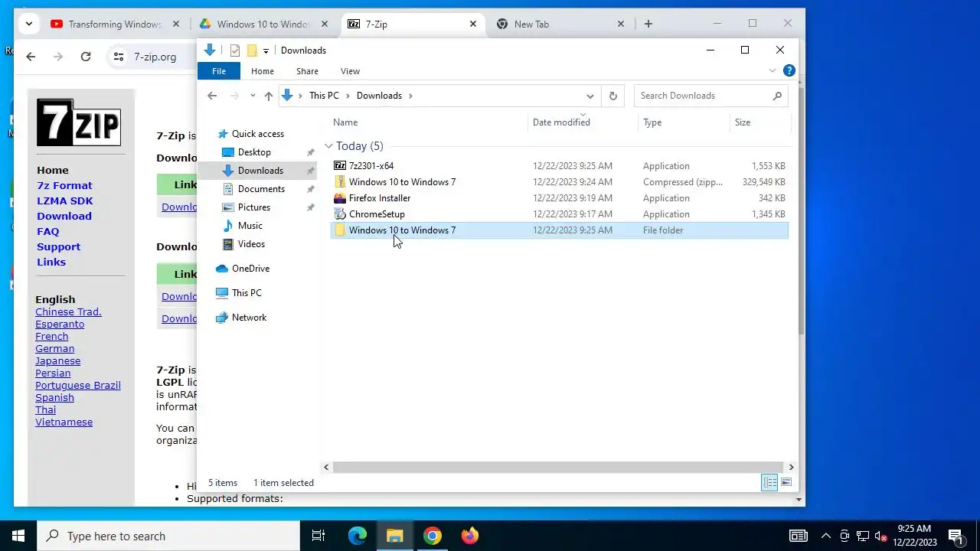Sort by the Date modified column
This screenshot has height=551, width=980.
pyautogui.click(x=583, y=122)
